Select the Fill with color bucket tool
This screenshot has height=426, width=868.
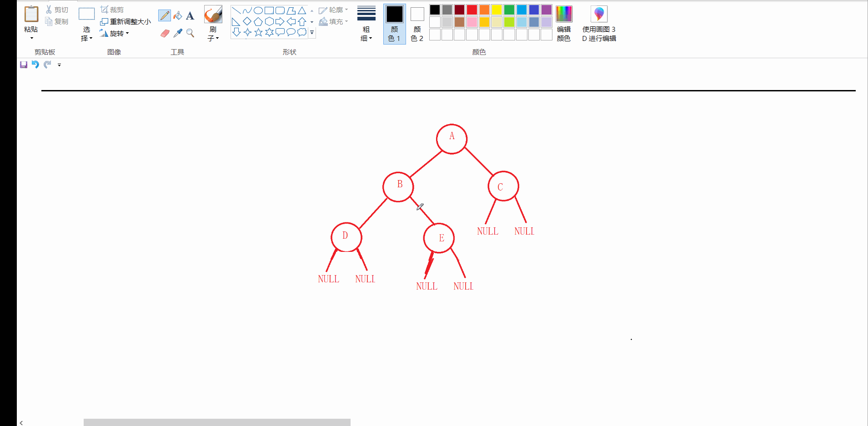(x=177, y=15)
